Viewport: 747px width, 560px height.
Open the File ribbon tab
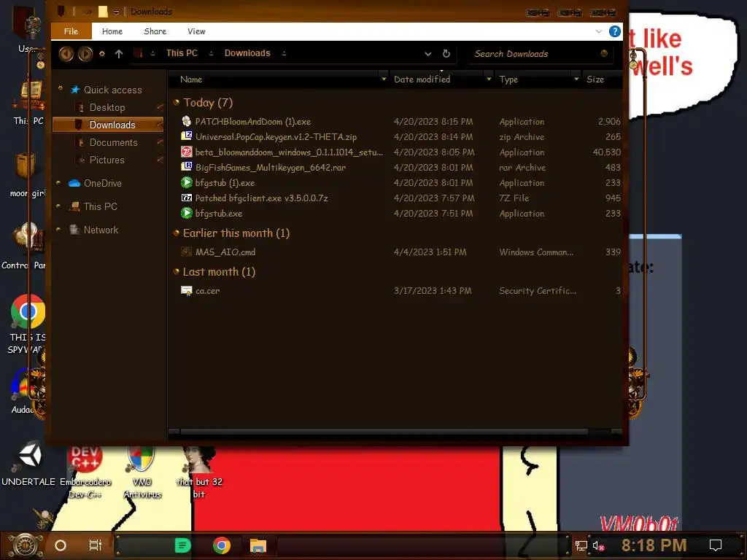71,31
